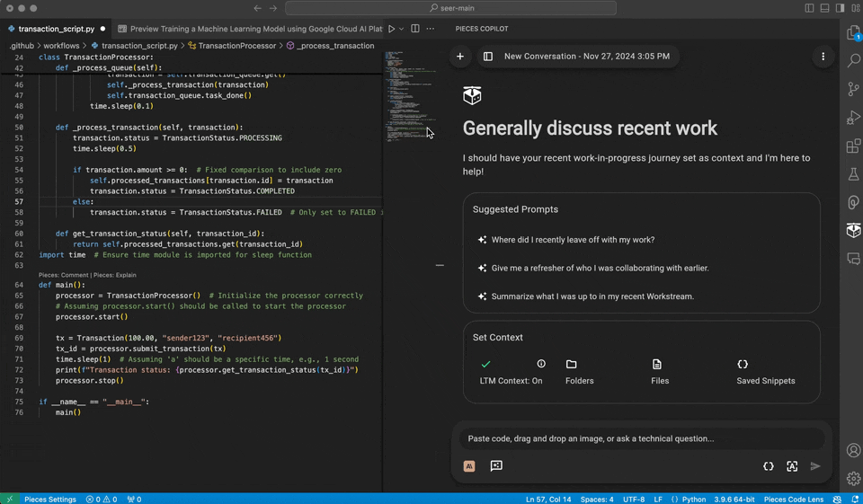Click the orange AI model selector icon
The image size is (863, 504).
coord(469,466)
